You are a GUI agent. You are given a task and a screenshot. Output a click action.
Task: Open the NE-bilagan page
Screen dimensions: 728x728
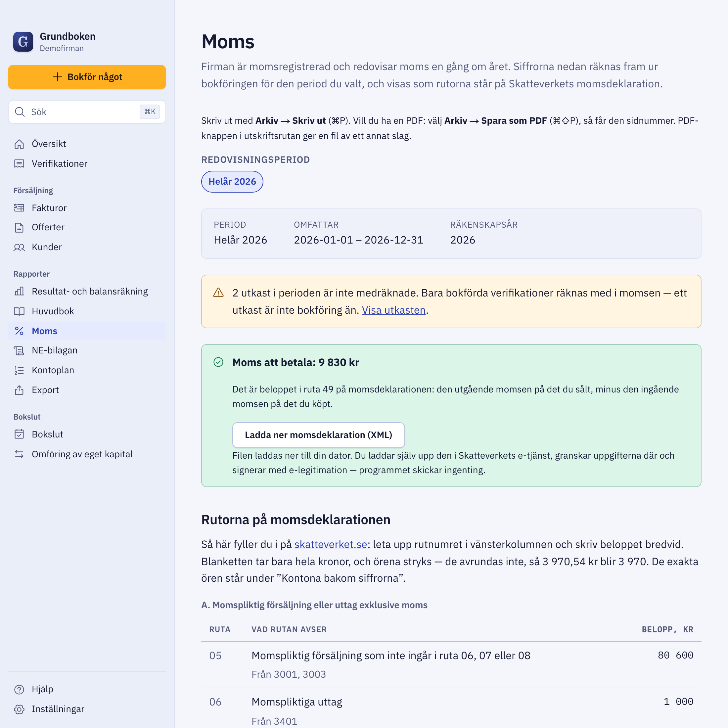pos(87,350)
